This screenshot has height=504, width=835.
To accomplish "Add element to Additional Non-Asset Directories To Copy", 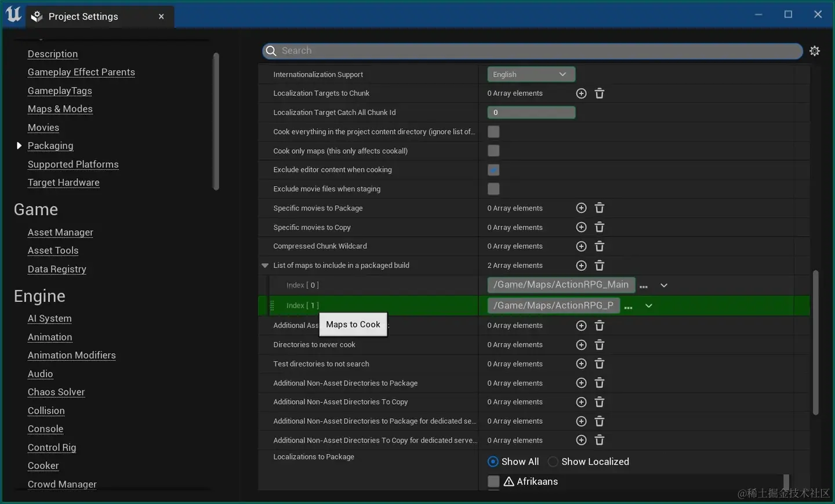I will pos(581,402).
